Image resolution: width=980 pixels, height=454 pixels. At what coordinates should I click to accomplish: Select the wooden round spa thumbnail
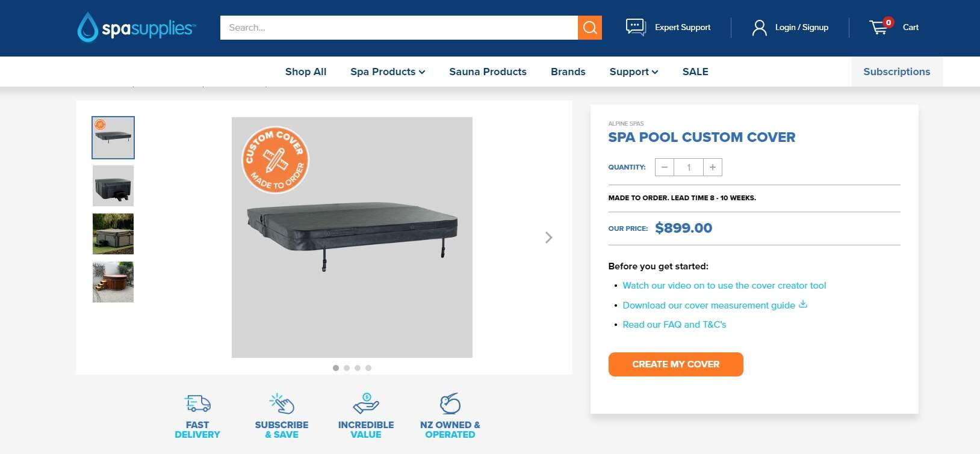tap(113, 282)
